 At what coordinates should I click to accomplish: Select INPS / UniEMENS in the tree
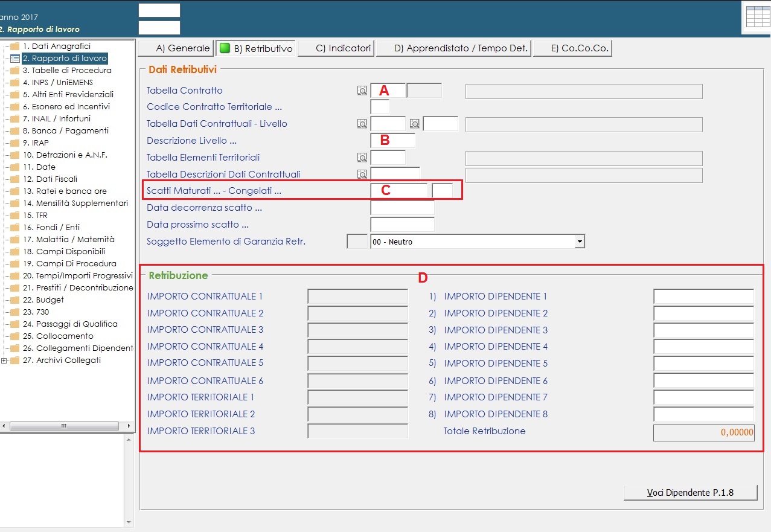coord(58,83)
